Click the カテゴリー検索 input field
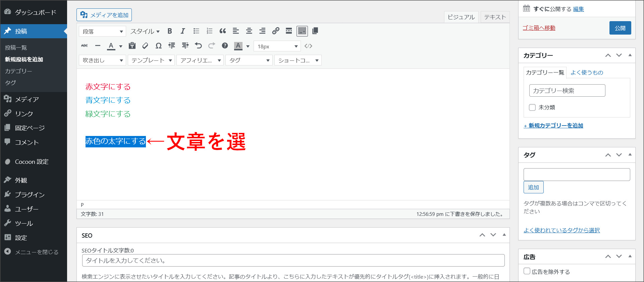 pyautogui.click(x=567, y=90)
